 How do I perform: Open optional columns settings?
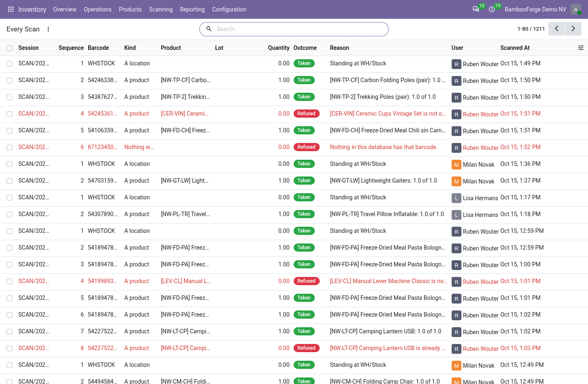tap(581, 48)
